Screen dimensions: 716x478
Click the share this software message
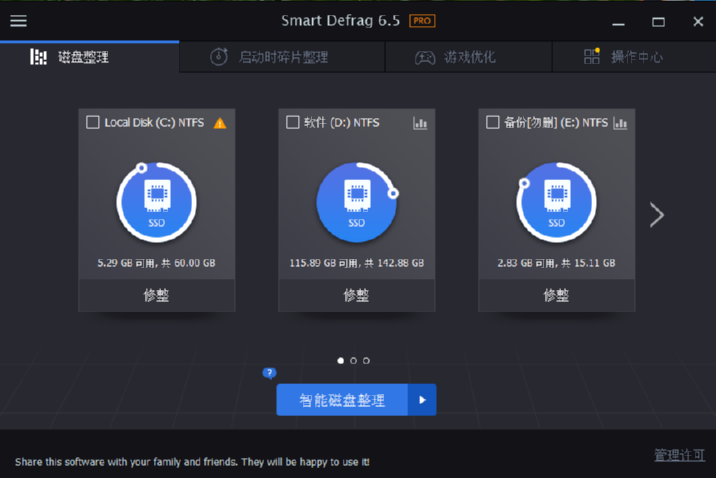tap(192, 462)
